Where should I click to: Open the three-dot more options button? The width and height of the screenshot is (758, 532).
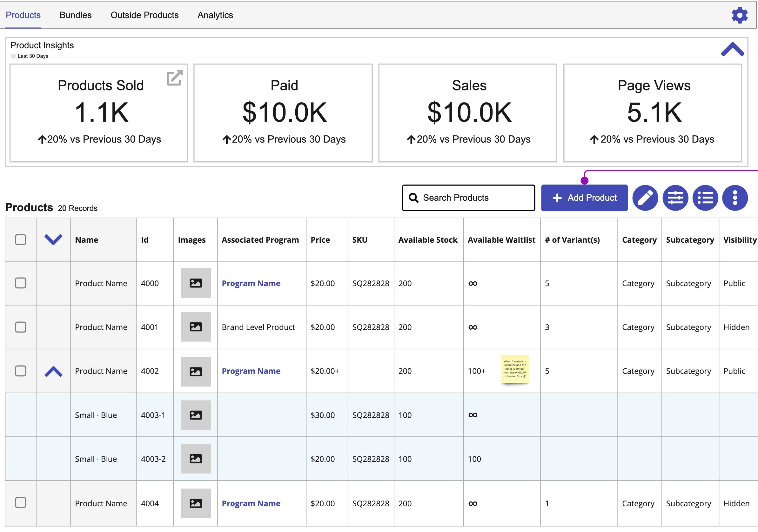[x=735, y=198]
